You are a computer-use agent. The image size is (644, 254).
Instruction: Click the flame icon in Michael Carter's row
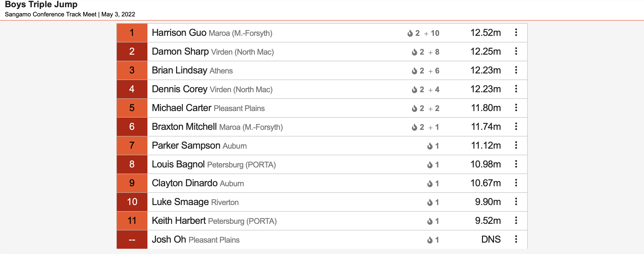(x=415, y=108)
